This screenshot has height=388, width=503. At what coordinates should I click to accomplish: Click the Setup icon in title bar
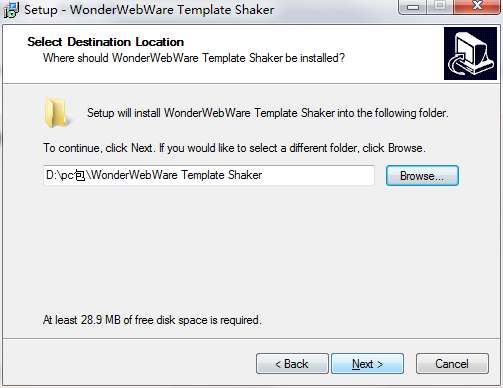[x=11, y=10]
